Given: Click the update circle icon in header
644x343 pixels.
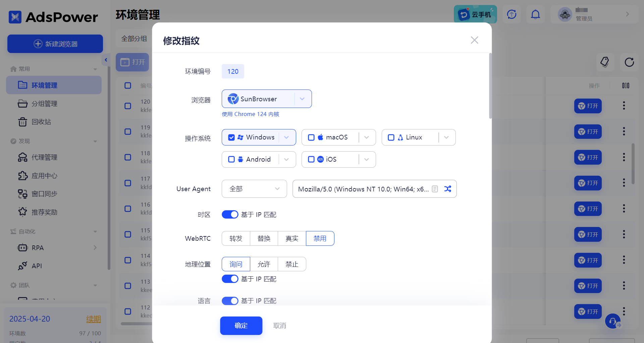Looking at the screenshot, I should tap(512, 14).
